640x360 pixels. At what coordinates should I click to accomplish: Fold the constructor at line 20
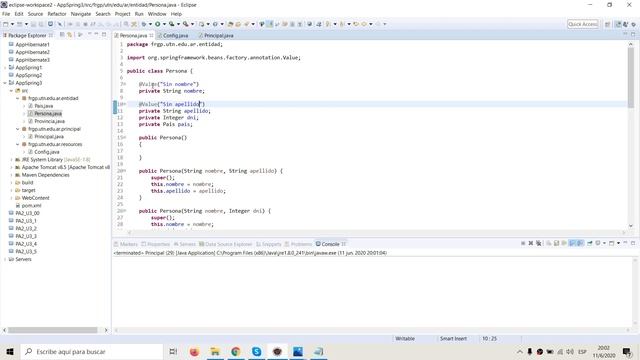tap(124, 171)
